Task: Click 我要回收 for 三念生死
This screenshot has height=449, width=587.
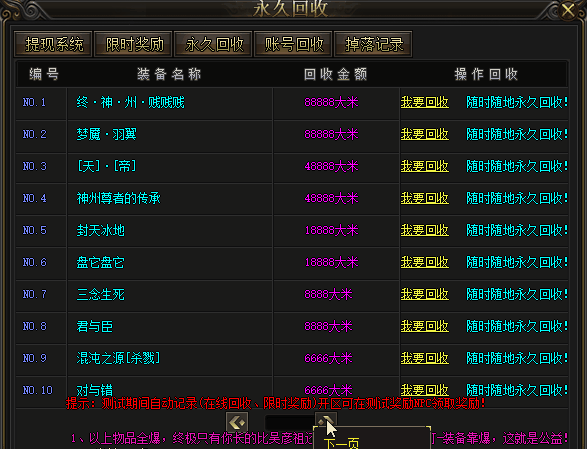Action: click(x=425, y=294)
